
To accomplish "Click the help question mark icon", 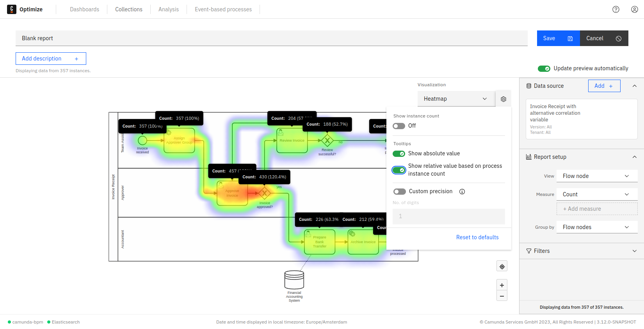I will pyautogui.click(x=616, y=9).
